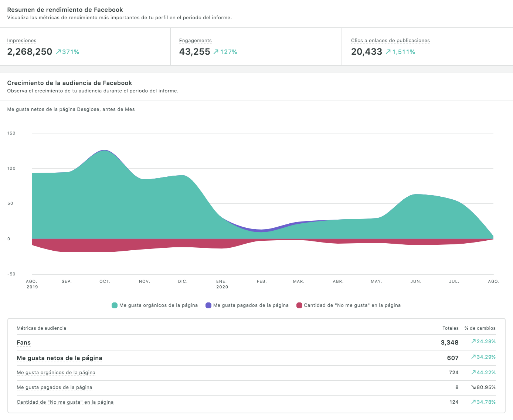The image size is (513, 420).
Task: Click the "ENE. 2020" x-axis label
Action: (x=222, y=284)
